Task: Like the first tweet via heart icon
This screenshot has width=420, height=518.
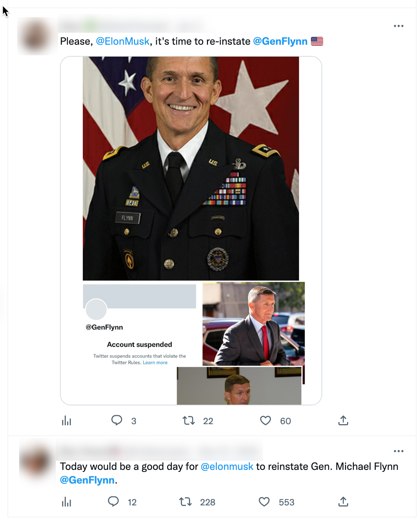Action: tap(266, 421)
